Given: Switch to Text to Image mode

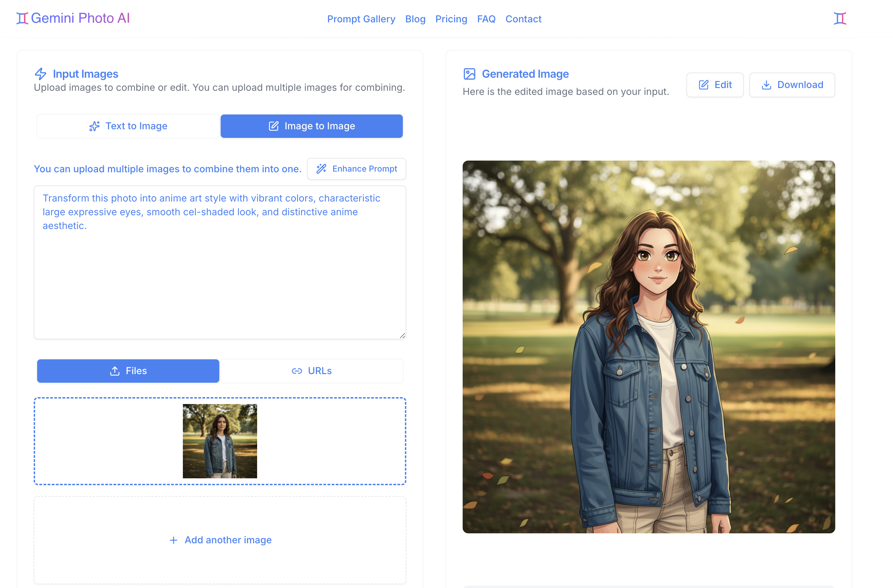Looking at the screenshot, I should point(128,126).
